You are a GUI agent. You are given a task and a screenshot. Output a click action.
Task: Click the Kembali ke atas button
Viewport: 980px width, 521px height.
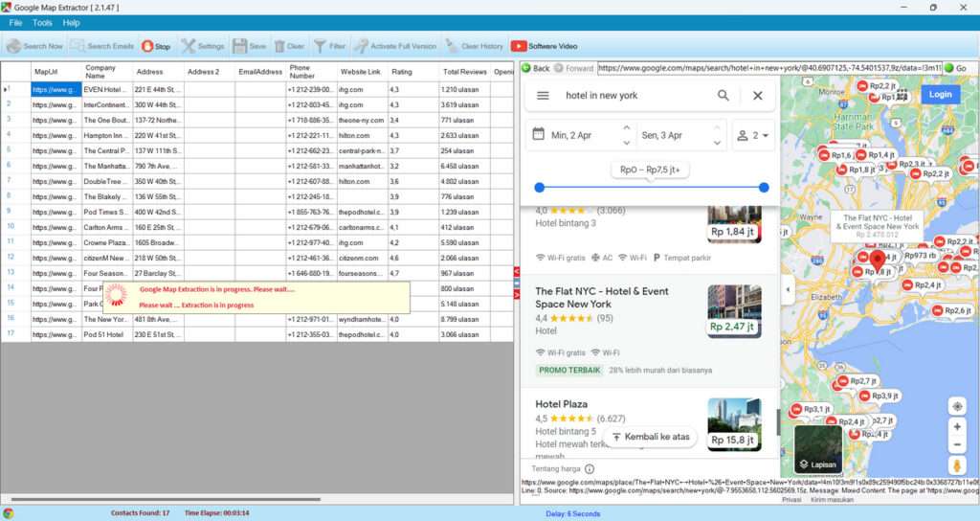(651, 437)
